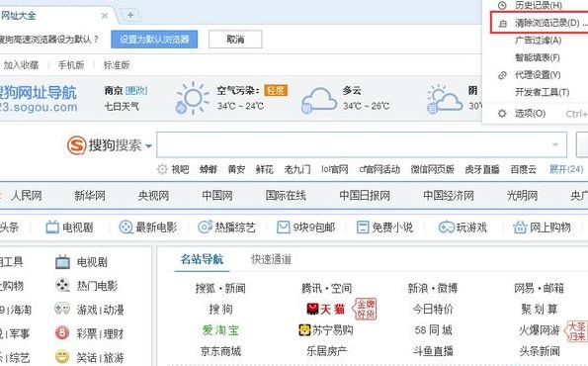Open 光明网 link
Screen dimensions: 588x366
[522, 196]
